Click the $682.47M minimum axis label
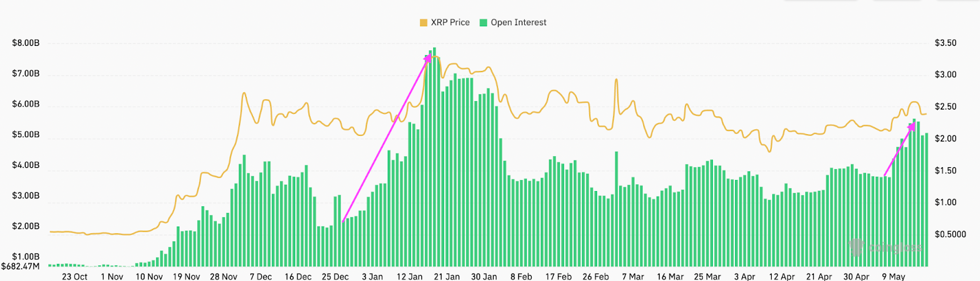This screenshot has height=281, width=980. coord(20,266)
